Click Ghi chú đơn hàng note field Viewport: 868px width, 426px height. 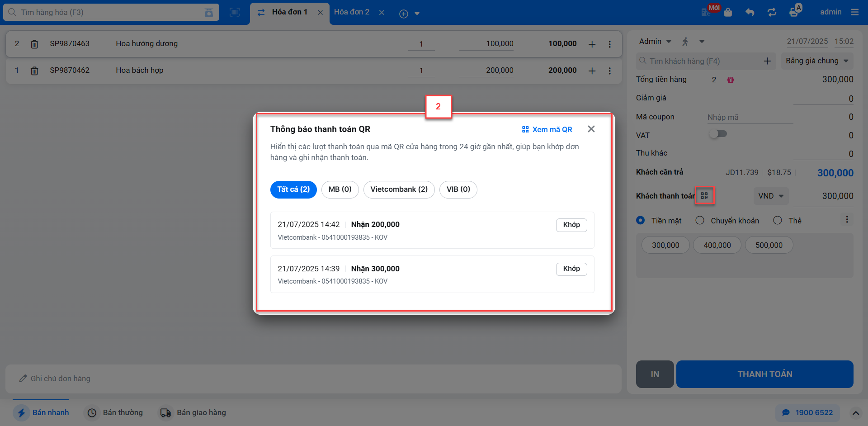pos(313,379)
